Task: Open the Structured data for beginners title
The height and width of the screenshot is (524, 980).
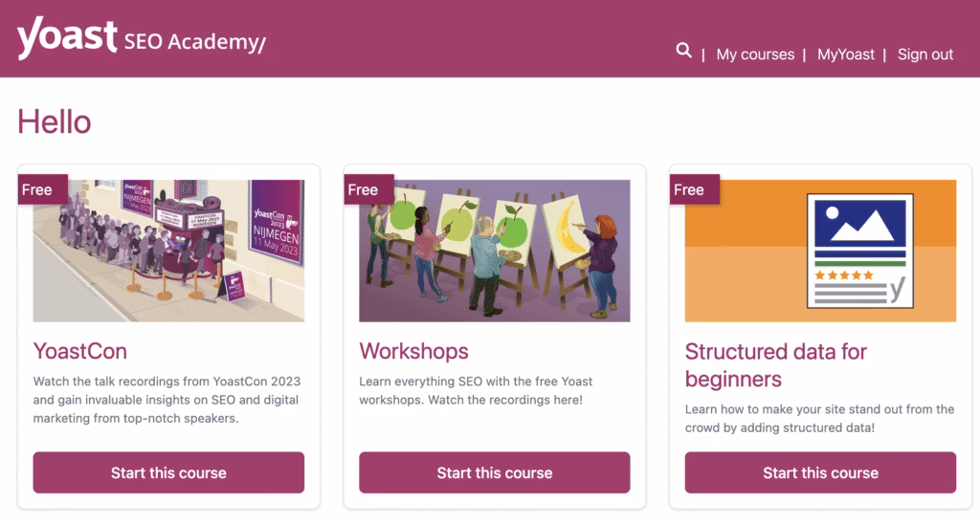Action: 775,364
